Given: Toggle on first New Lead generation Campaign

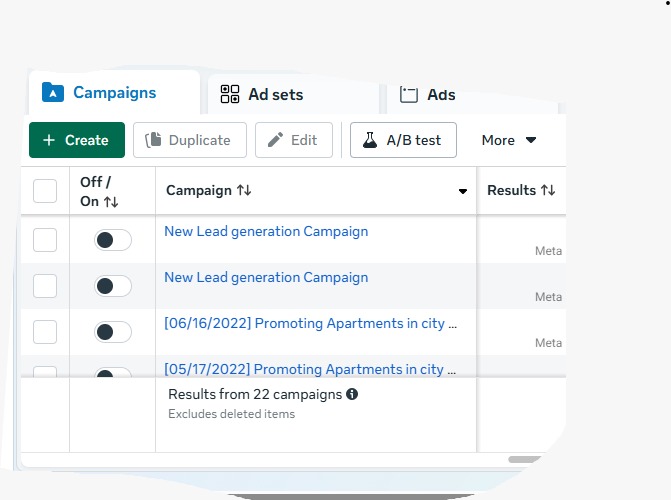Looking at the screenshot, I should click(113, 240).
